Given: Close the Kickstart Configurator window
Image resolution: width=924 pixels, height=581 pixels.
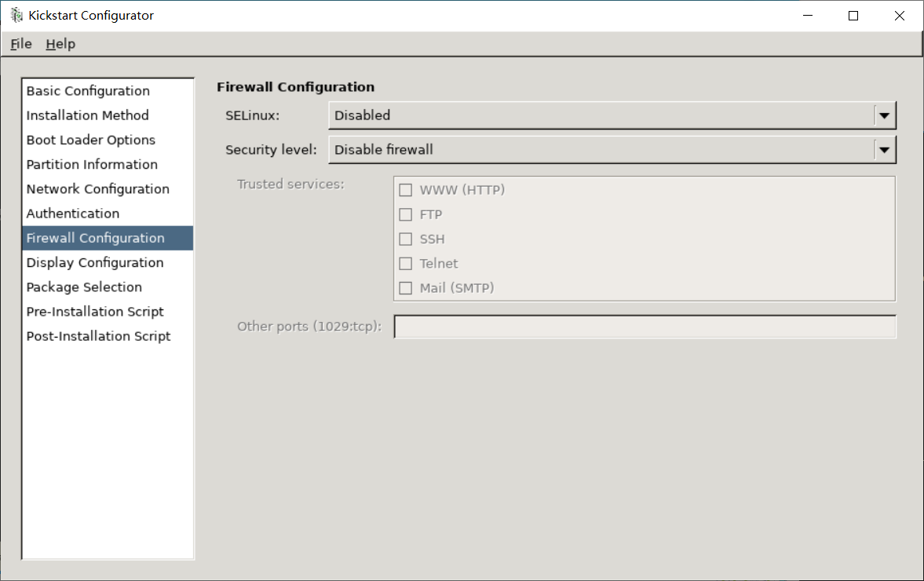Looking at the screenshot, I should (899, 16).
